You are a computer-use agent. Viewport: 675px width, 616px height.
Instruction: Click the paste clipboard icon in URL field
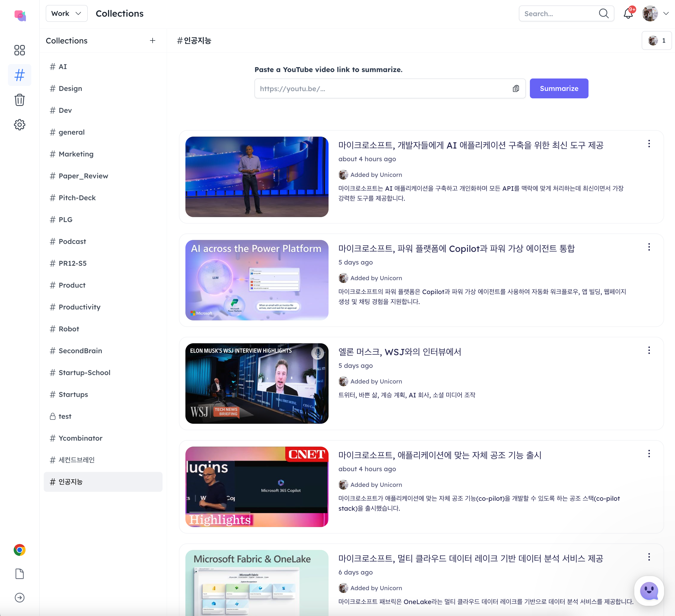tap(516, 88)
